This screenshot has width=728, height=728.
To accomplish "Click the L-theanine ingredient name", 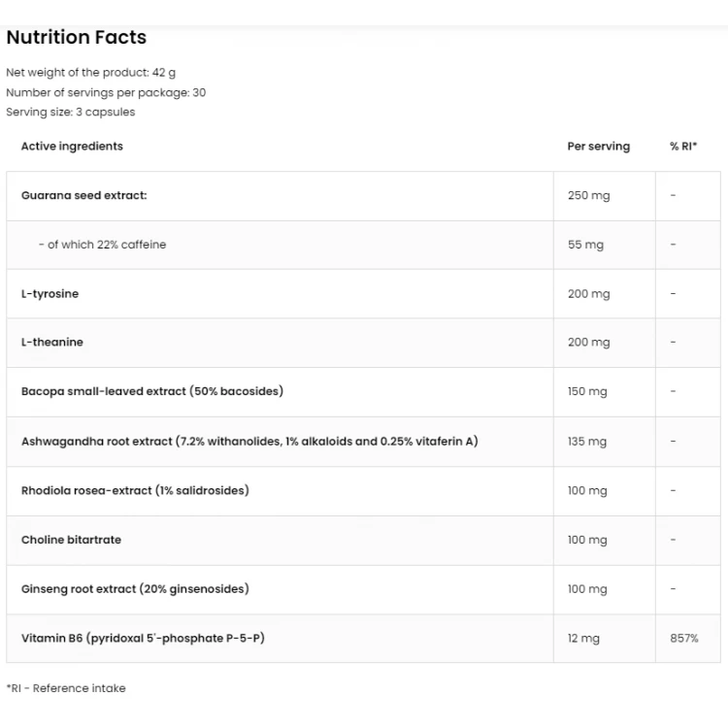I will pos(52,343).
